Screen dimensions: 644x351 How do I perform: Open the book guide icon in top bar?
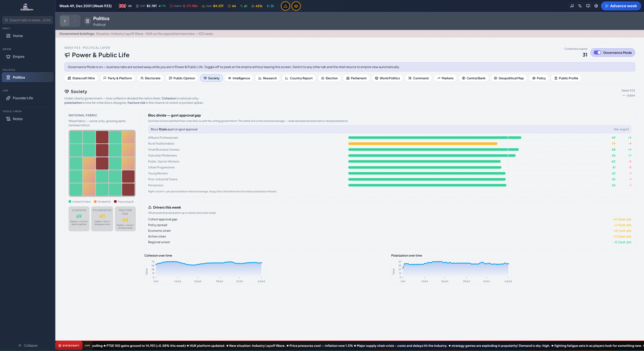click(588, 6)
